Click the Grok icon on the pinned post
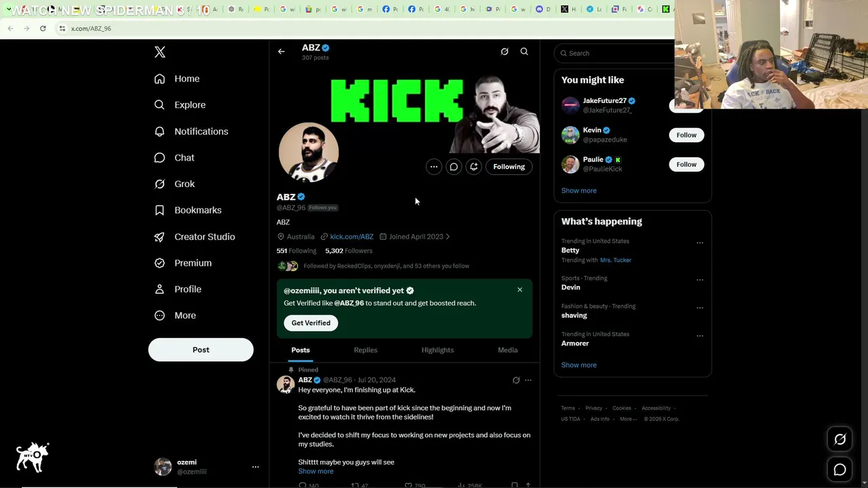The image size is (868, 488). click(x=516, y=380)
